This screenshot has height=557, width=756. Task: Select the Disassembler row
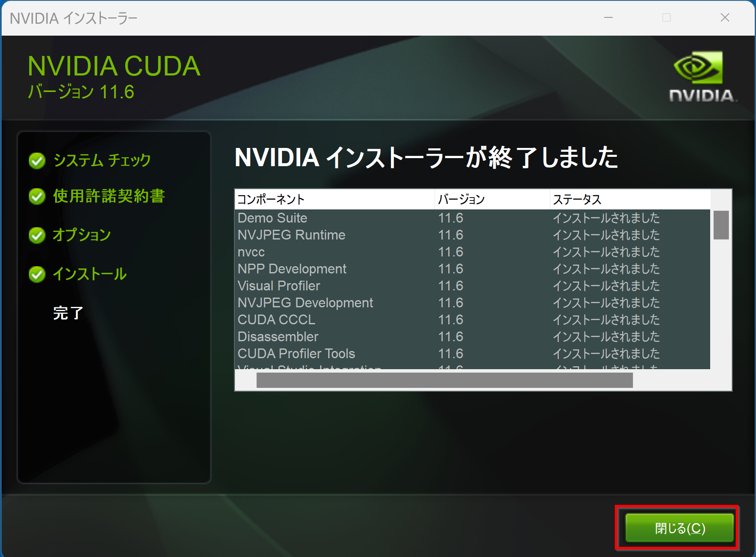[x=472, y=337]
